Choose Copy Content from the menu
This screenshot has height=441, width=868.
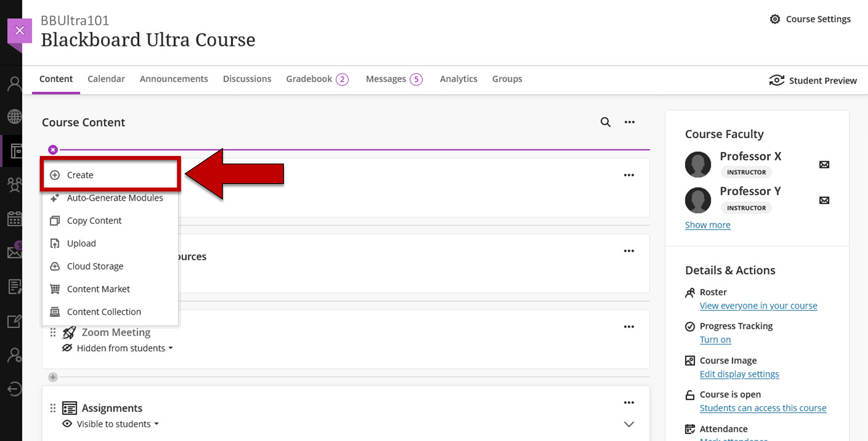[110, 221]
